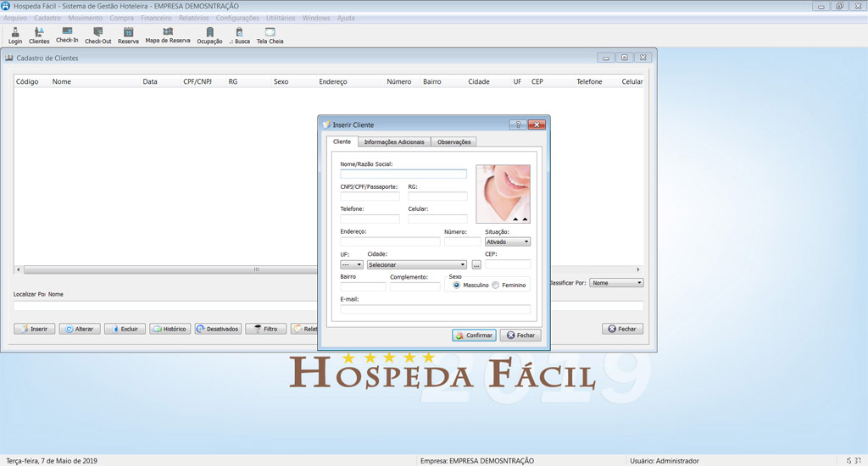The image size is (868, 466).
Task: Focus the CNPJ/CPF/Passaporte field
Action: click(370, 197)
